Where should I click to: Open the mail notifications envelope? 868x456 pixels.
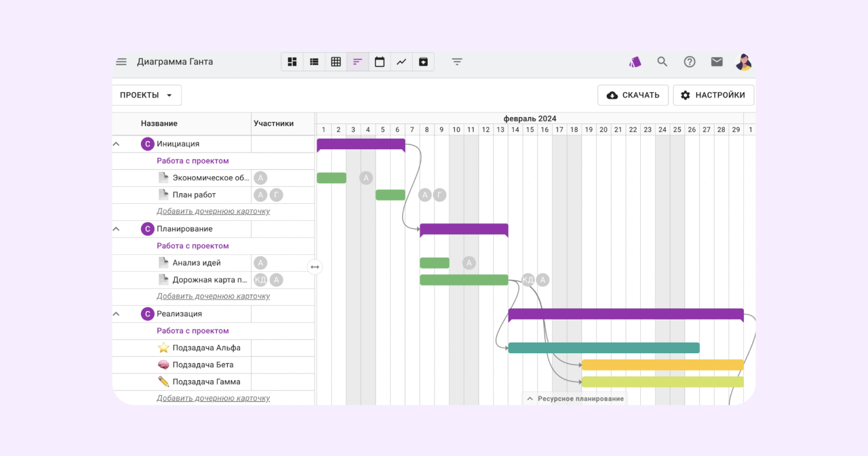click(717, 62)
